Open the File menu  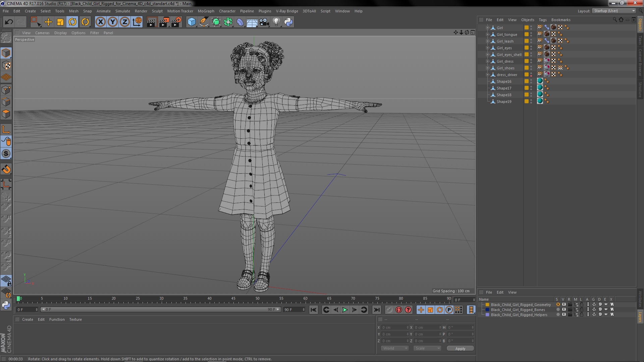(x=6, y=11)
